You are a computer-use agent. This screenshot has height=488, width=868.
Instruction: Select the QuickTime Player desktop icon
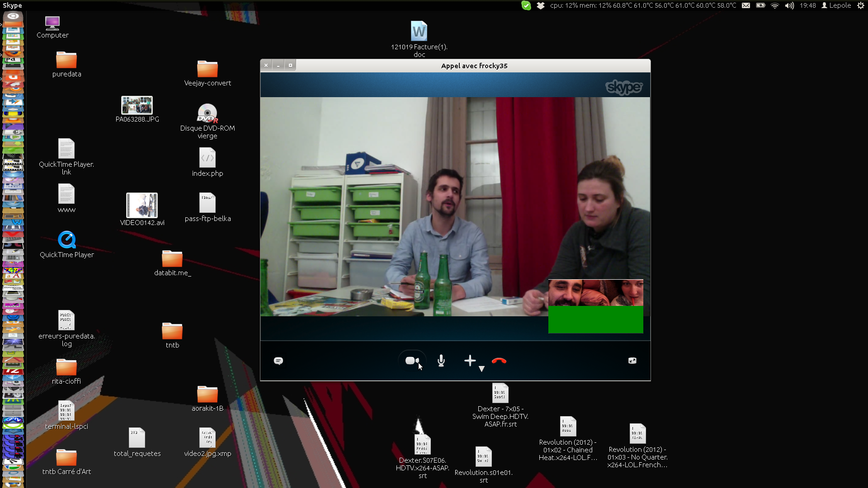coord(66,240)
